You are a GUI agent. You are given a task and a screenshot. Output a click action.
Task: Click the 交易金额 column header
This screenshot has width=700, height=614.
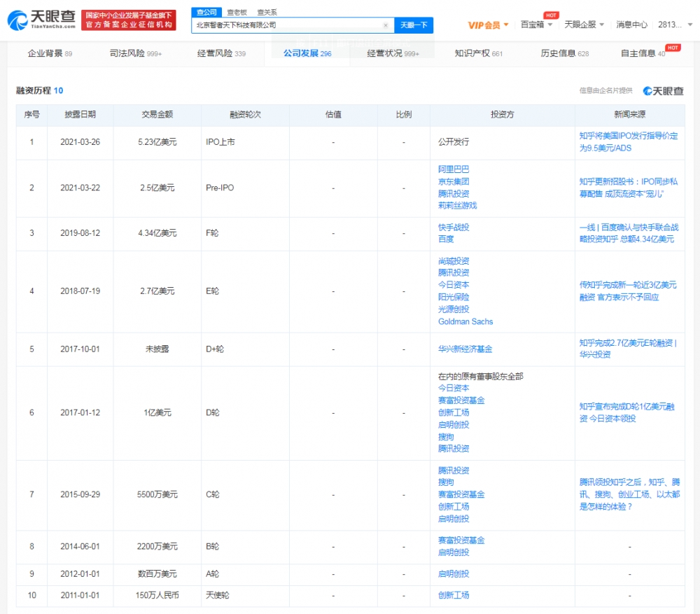(x=157, y=115)
